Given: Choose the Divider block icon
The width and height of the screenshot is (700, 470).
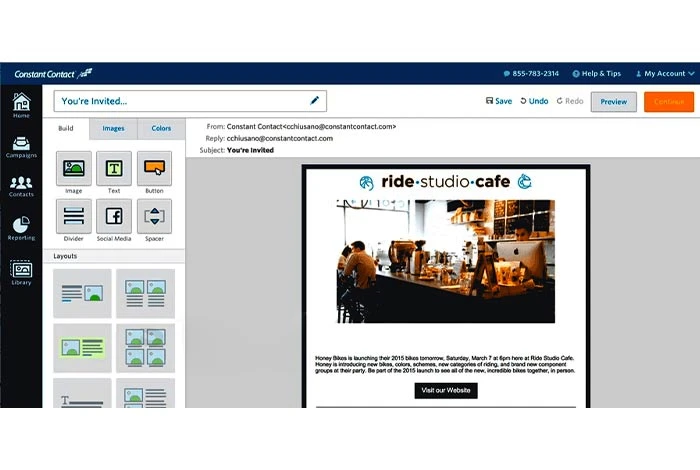Looking at the screenshot, I should (73, 216).
